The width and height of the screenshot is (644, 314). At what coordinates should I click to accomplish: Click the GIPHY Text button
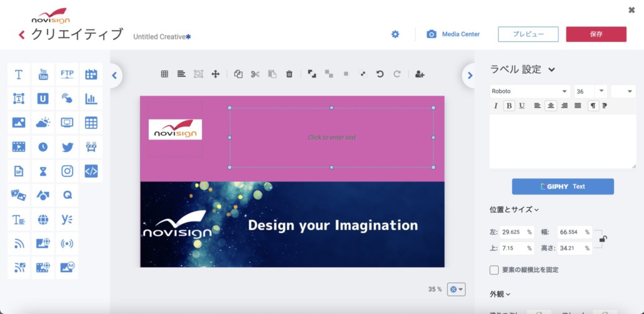point(563,186)
